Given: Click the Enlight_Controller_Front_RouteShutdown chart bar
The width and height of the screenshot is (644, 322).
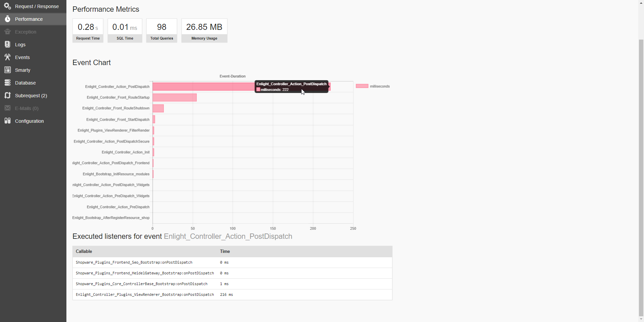Looking at the screenshot, I should pos(158,108).
